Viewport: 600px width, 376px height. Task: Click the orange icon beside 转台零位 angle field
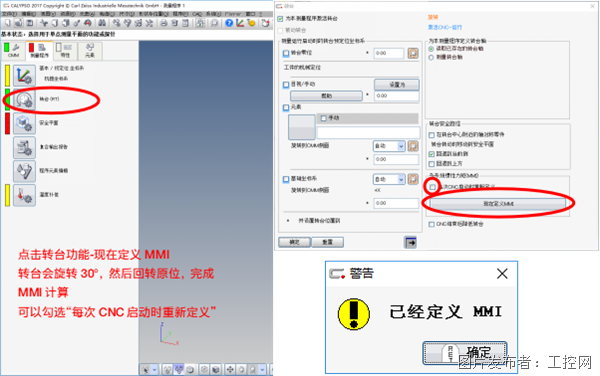point(413,53)
